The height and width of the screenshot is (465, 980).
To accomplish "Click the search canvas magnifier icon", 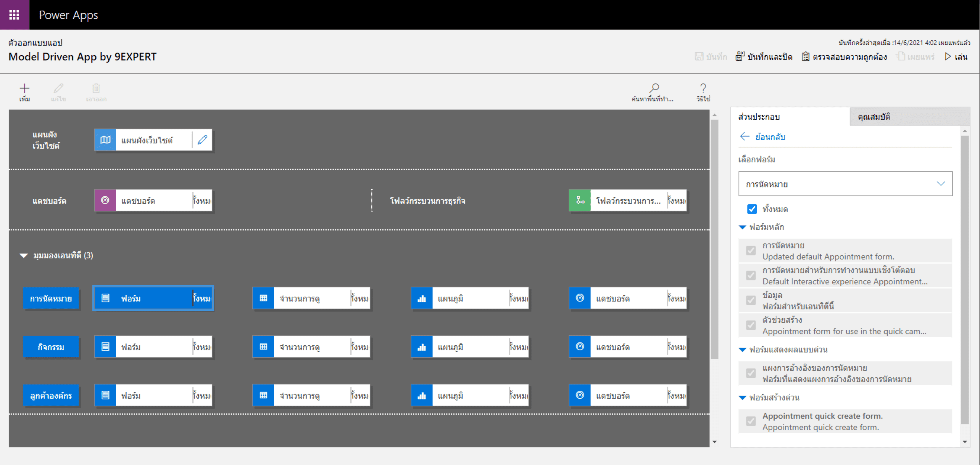I will [x=654, y=88].
